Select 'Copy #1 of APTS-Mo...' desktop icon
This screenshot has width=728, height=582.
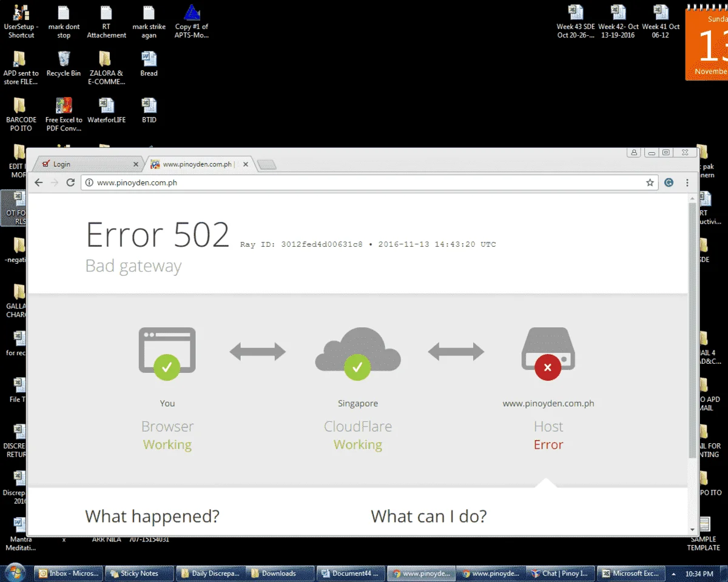pos(192,22)
